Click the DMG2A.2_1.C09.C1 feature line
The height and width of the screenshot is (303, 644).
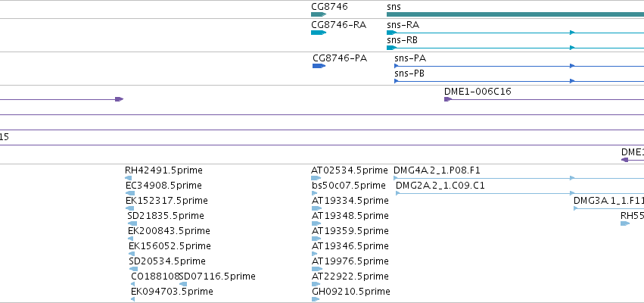pyautogui.click(x=520, y=193)
